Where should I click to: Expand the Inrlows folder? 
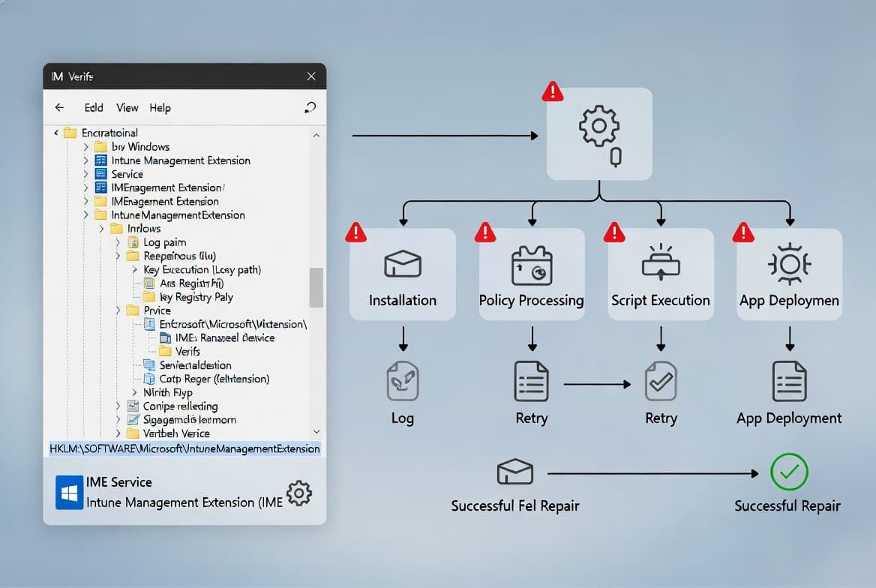[101, 229]
